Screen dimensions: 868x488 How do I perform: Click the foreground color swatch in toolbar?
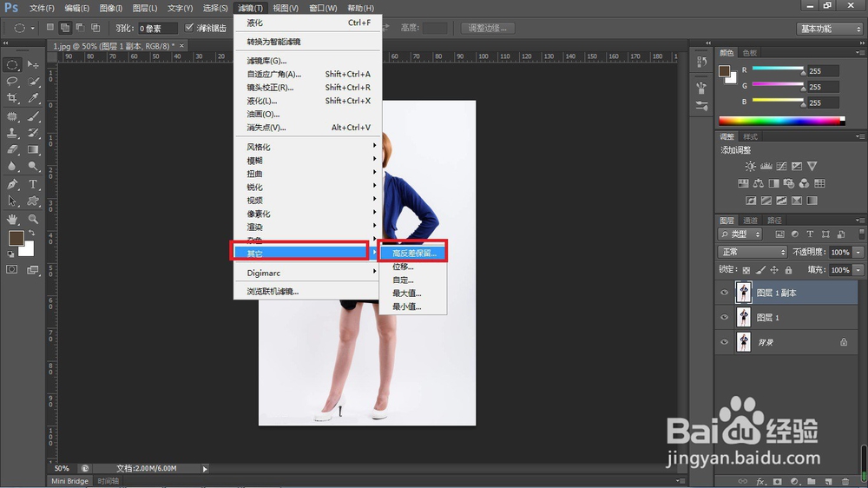tap(16, 238)
